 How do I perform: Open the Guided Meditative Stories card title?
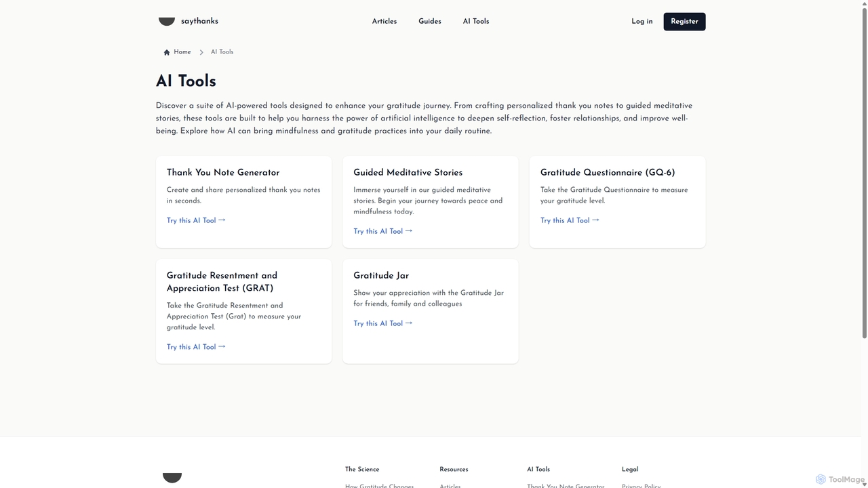(408, 173)
